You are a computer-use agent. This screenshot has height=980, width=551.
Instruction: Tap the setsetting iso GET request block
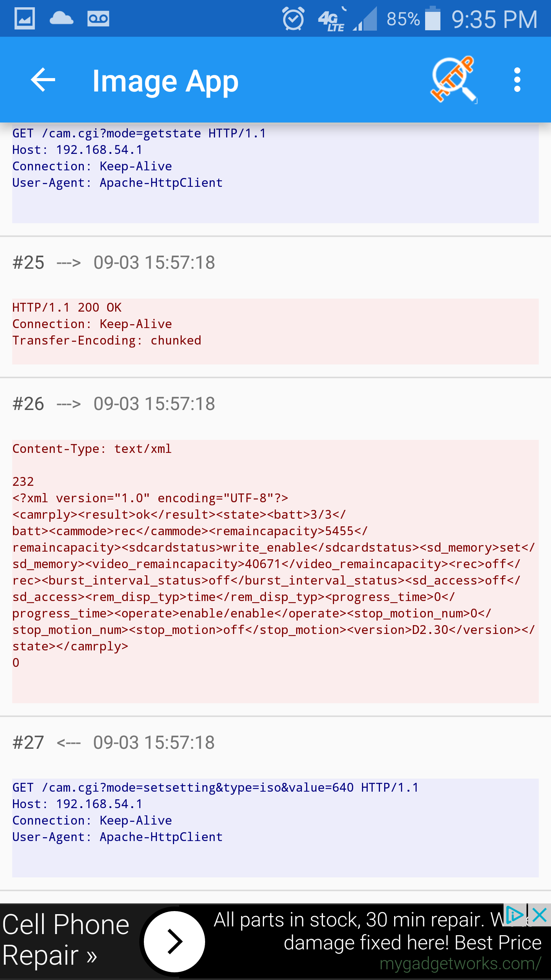coord(275,828)
